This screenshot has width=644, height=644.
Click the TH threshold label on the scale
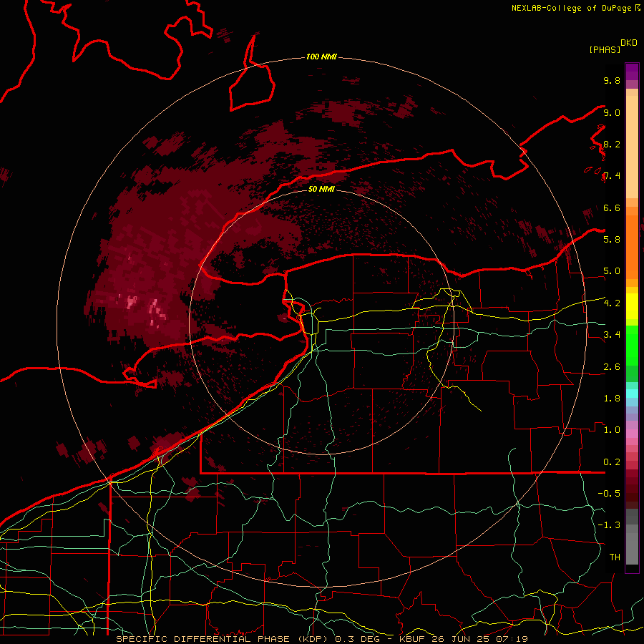click(615, 557)
